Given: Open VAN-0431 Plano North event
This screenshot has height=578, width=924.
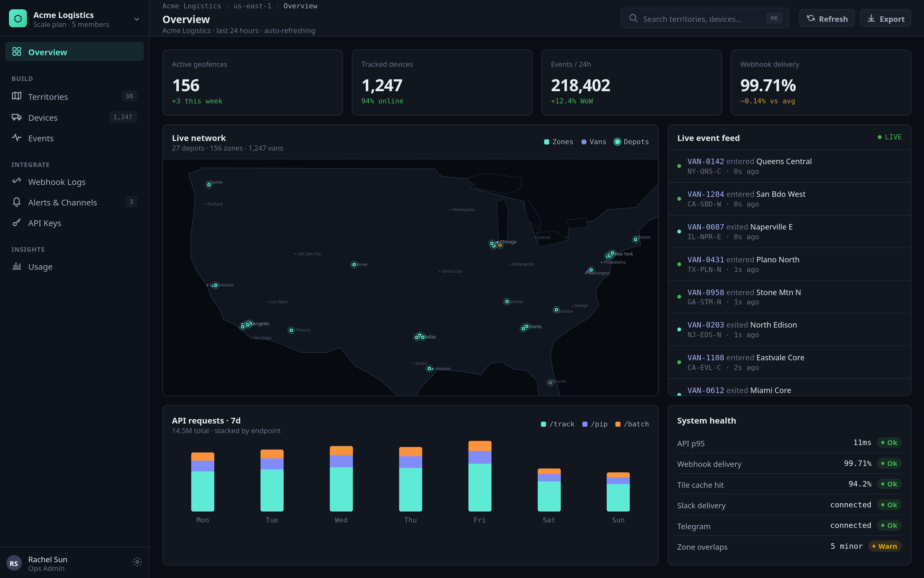Looking at the screenshot, I should (x=789, y=264).
